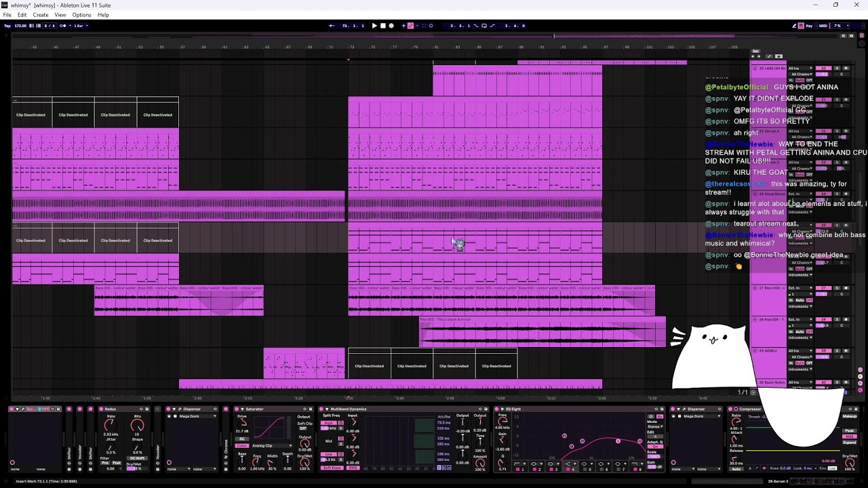Screen dimensions: 868x488
Task: Toggle the Multiband Dynamics device activator
Action: click(x=321, y=409)
